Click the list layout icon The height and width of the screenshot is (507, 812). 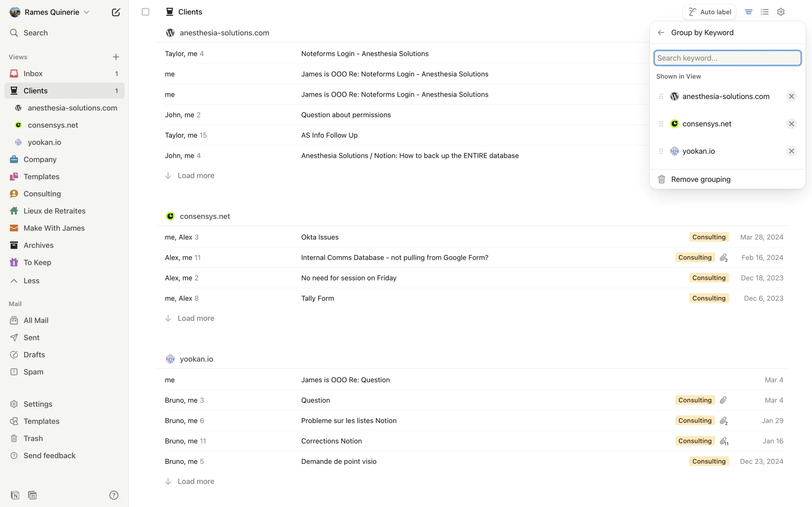(x=764, y=12)
